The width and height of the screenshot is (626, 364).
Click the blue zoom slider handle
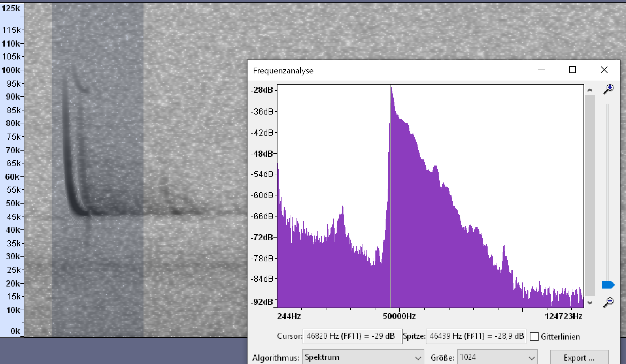[608, 285]
